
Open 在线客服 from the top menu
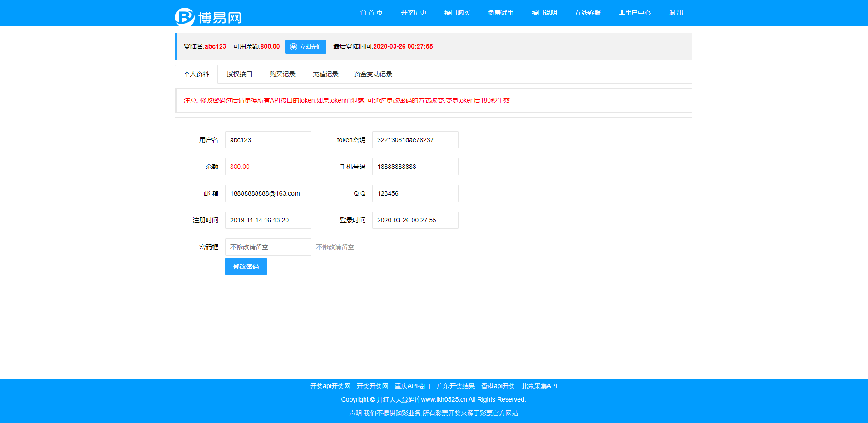click(588, 13)
